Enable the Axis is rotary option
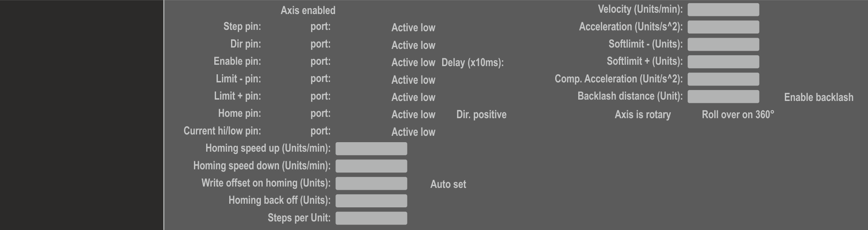Image resolution: width=868 pixels, height=230 pixels. pyautogui.click(x=642, y=115)
